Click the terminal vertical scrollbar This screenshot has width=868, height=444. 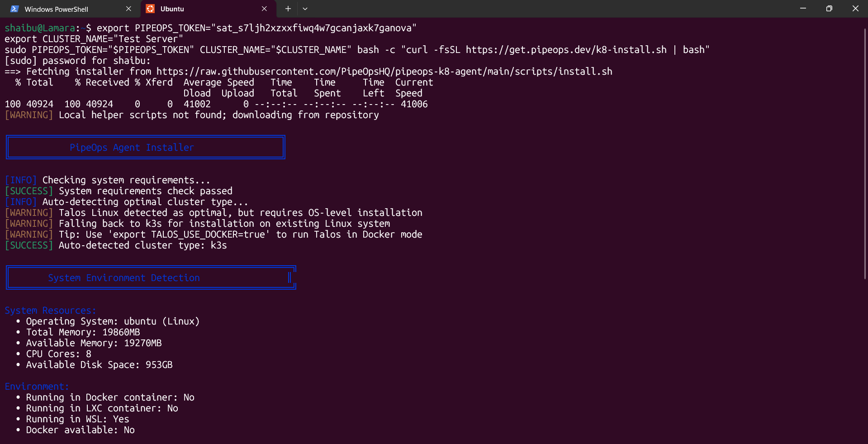pyautogui.click(x=865, y=154)
